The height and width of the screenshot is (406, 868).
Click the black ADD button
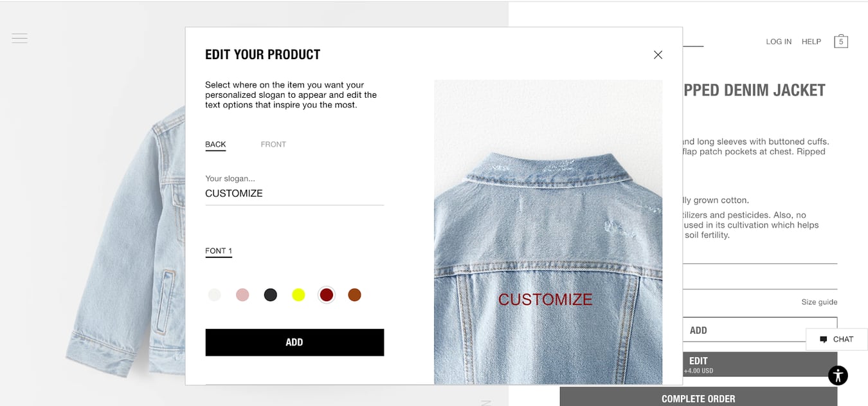(294, 342)
